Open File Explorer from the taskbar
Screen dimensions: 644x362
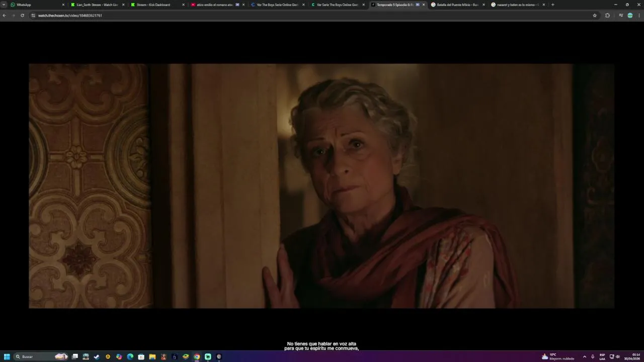click(152, 356)
